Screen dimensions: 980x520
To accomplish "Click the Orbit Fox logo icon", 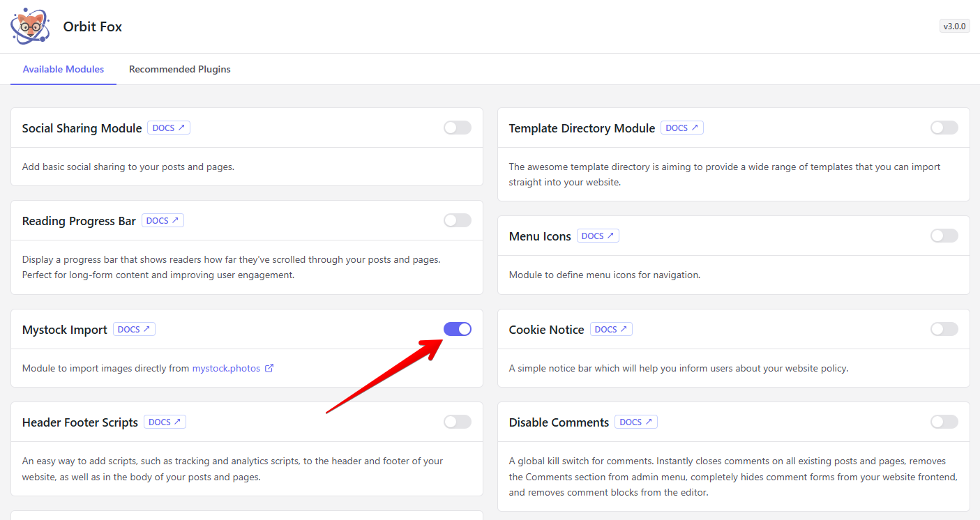I will 30,26.
